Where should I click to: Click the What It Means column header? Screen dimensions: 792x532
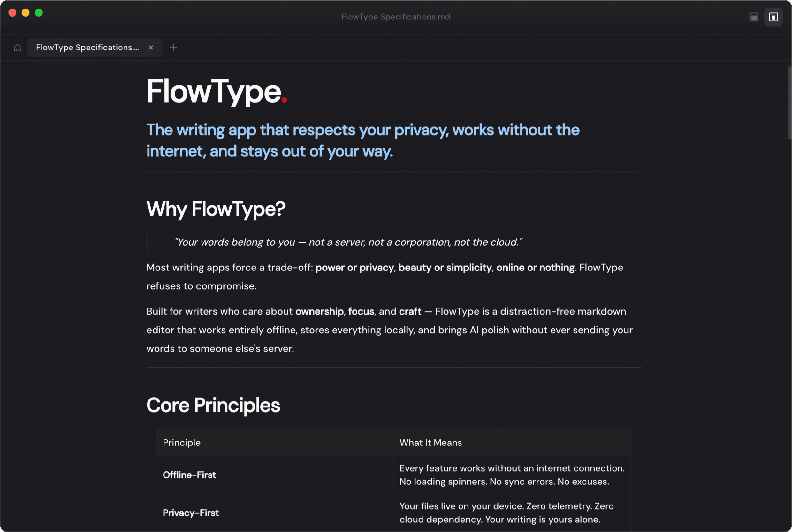point(430,443)
